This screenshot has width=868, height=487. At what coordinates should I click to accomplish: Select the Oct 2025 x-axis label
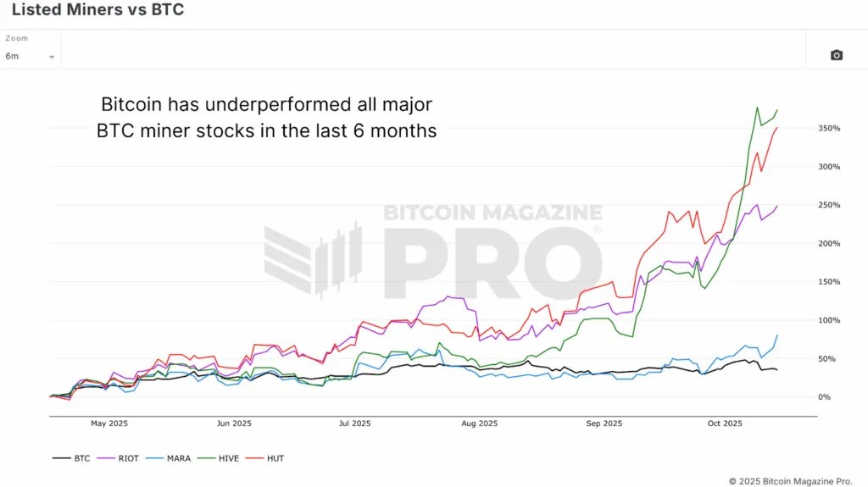(724, 423)
